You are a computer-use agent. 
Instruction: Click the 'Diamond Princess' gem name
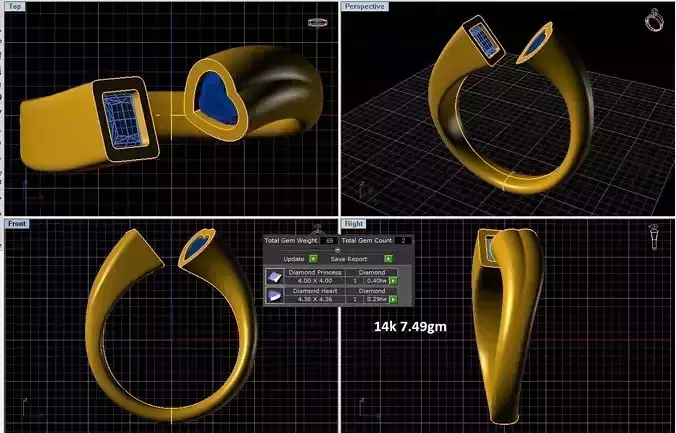(315, 273)
